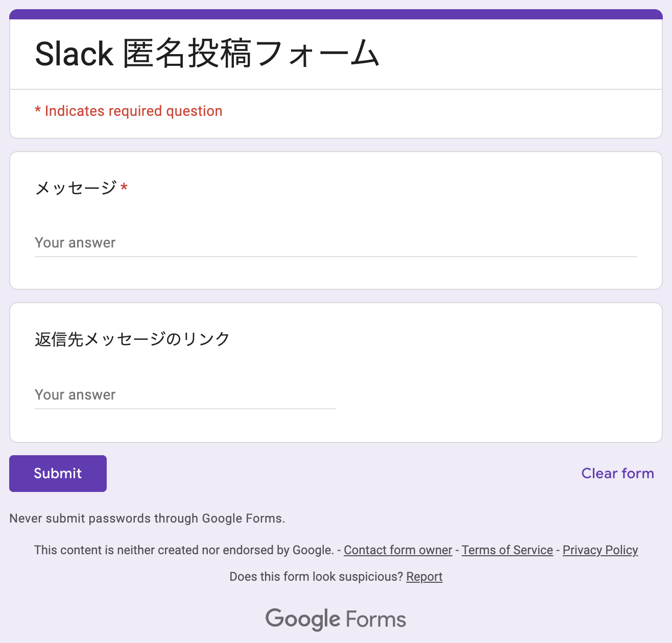Click the Report link for suspicious forms

coord(424,577)
